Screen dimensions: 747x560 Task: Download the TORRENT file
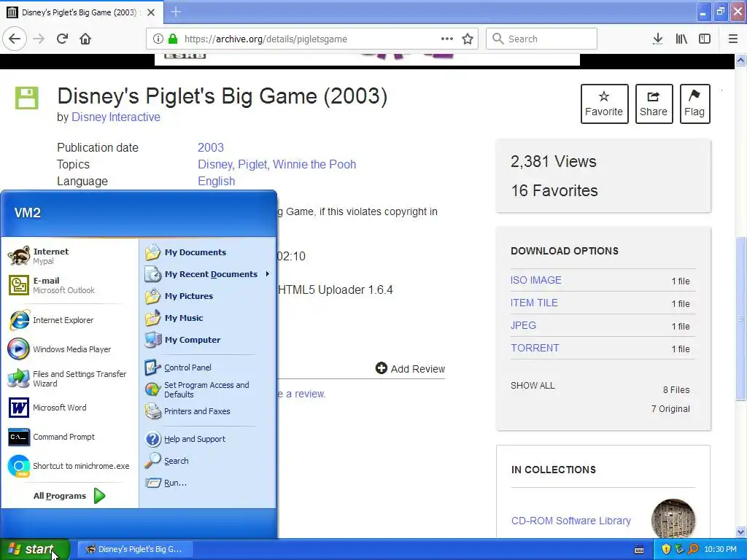pos(535,348)
